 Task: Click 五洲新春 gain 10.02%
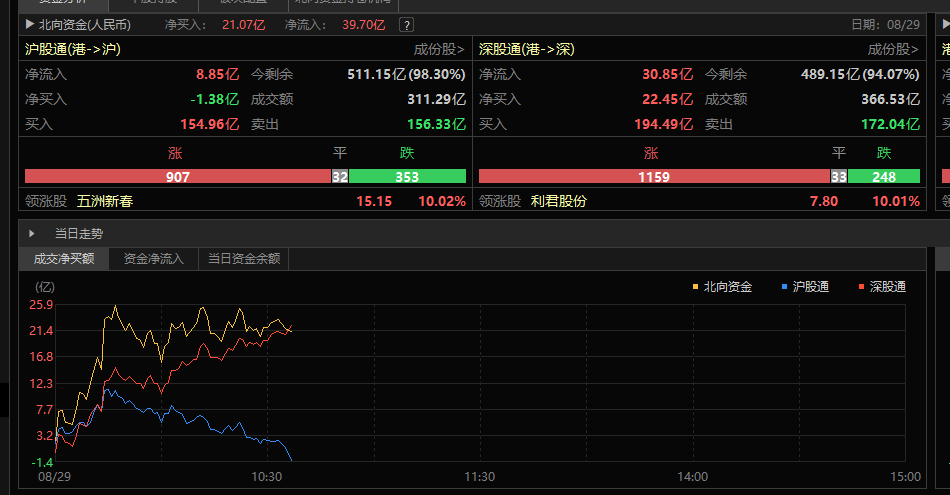pyautogui.click(x=442, y=201)
